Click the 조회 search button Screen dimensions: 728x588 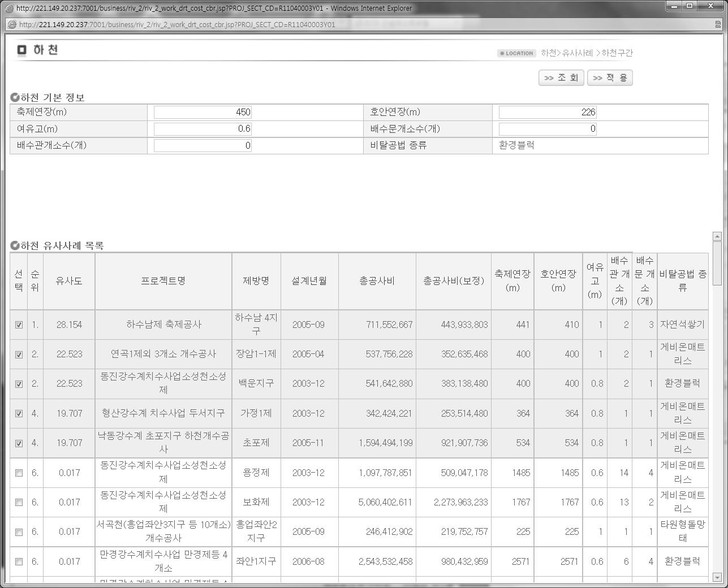point(561,78)
